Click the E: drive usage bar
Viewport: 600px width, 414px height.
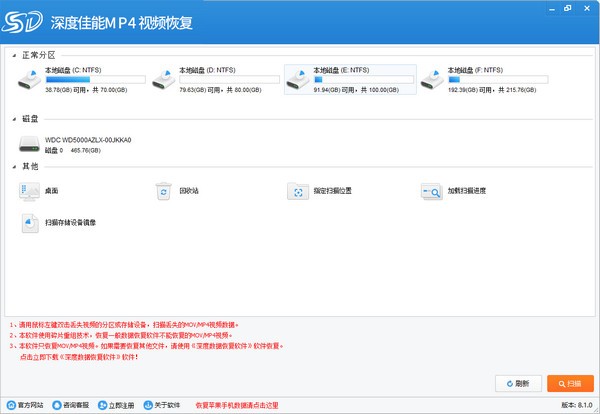click(364, 80)
